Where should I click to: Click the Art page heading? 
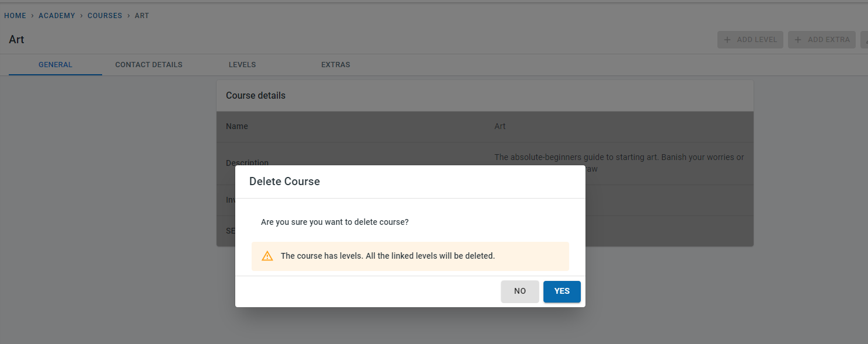tap(16, 40)
